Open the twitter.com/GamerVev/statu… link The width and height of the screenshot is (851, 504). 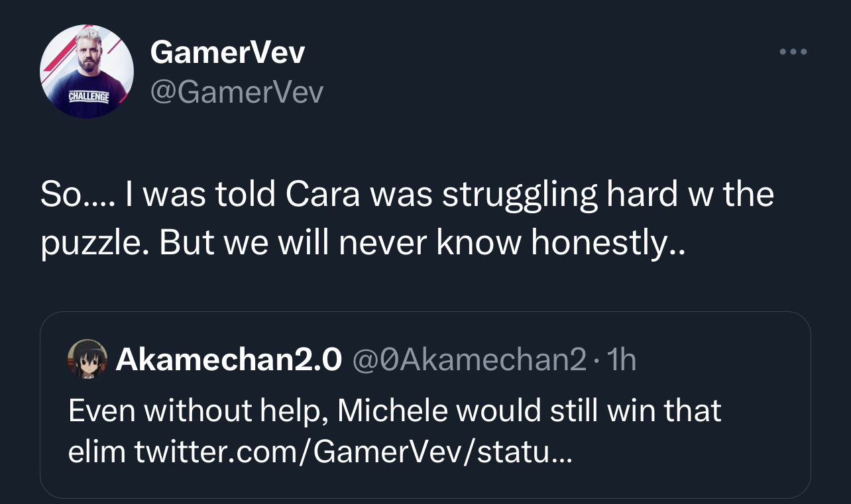tap(352, 452)
